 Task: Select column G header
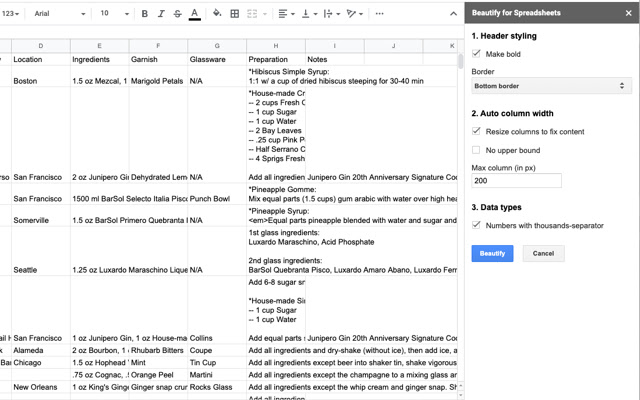click(x=217, y=46)
